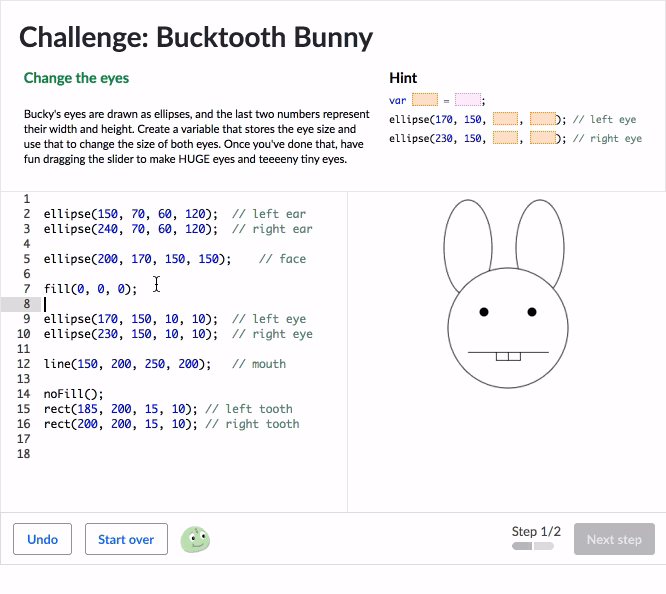The height and width of the screenshot is (594, 666).
Task: Click the Start over button
Action: click(x=126, y=539)
